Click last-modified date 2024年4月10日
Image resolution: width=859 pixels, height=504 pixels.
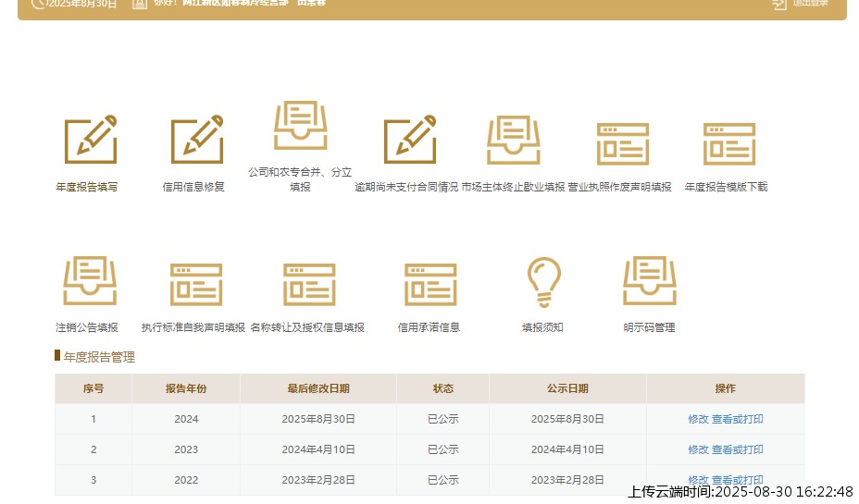click(x=318, y=449)
